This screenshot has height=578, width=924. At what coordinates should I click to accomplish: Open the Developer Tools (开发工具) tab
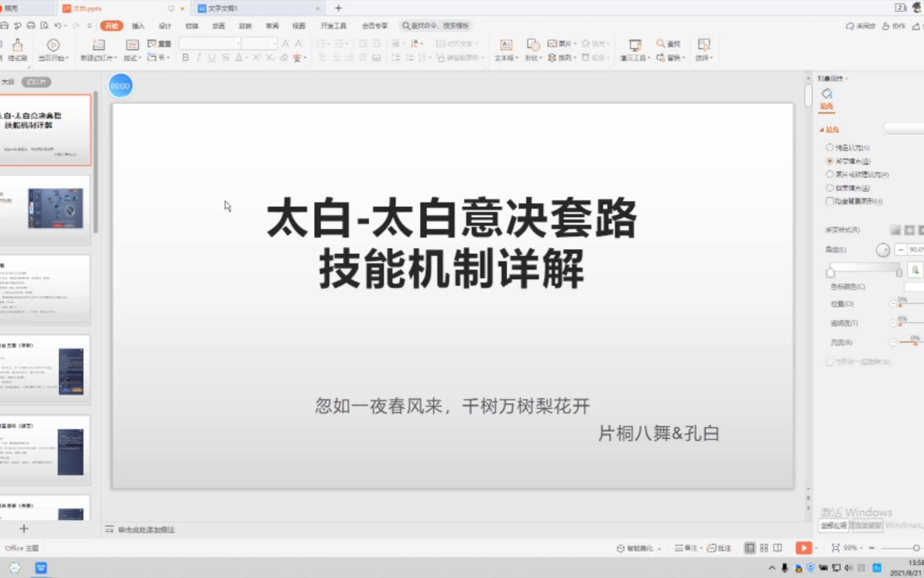click(333, 26)
